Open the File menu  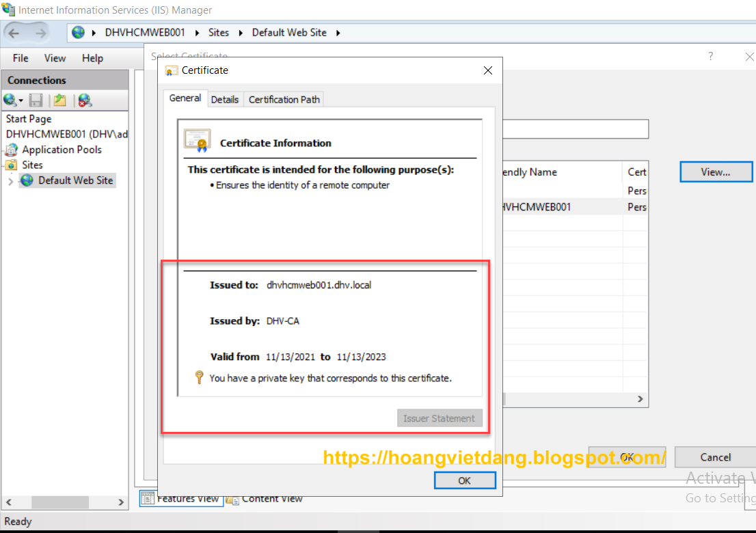click(x=21, y=58)
